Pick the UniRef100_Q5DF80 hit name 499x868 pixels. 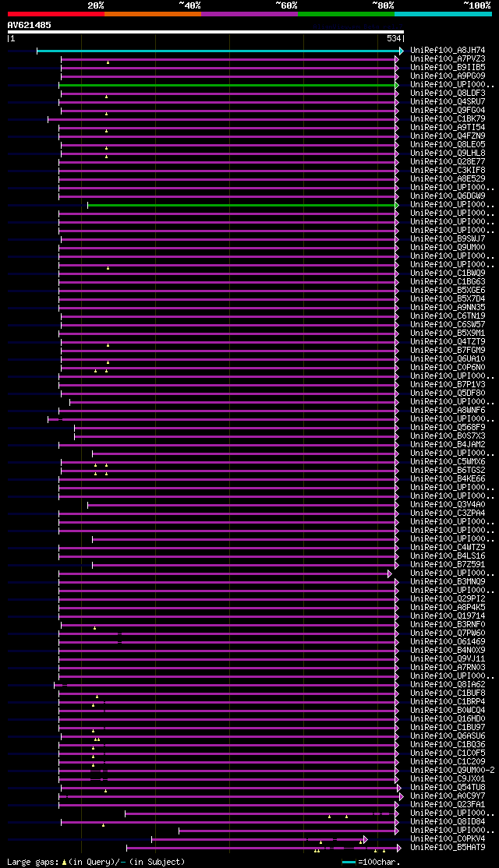tap(448, 393)
